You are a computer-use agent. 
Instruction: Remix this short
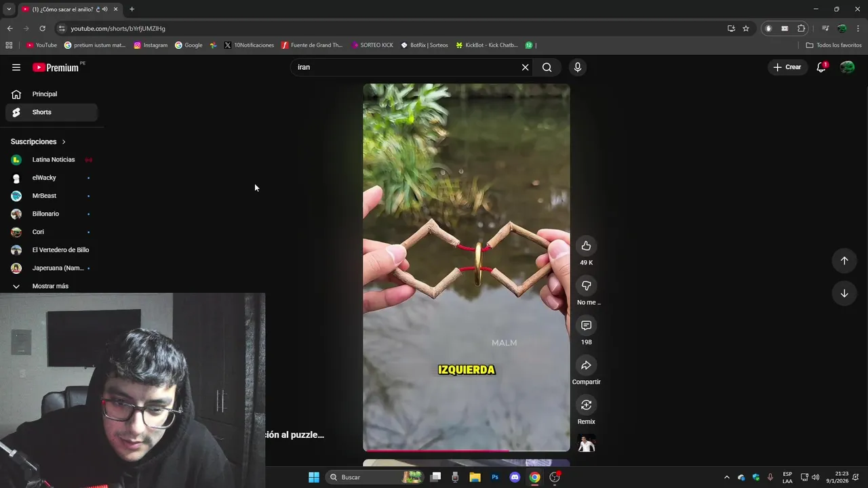586,405
